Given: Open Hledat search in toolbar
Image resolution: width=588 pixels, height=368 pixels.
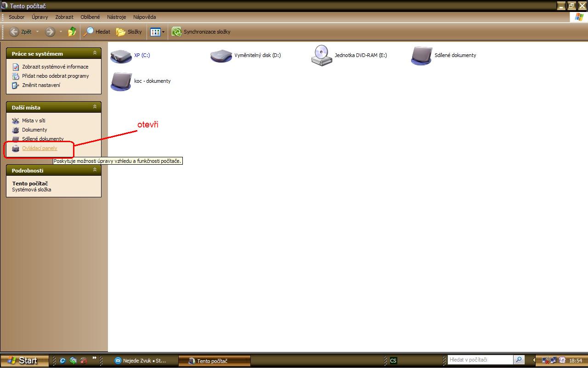Looking at the screenshot, I should [97, 32].
